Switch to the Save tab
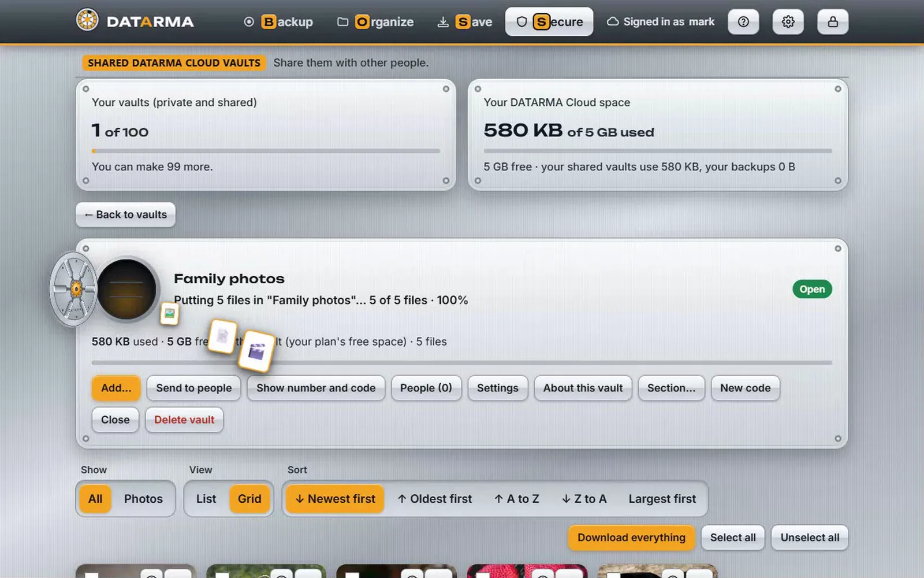The height and width of the screenshot is (578, 924). pyautogui.click(x=465, y=22)
